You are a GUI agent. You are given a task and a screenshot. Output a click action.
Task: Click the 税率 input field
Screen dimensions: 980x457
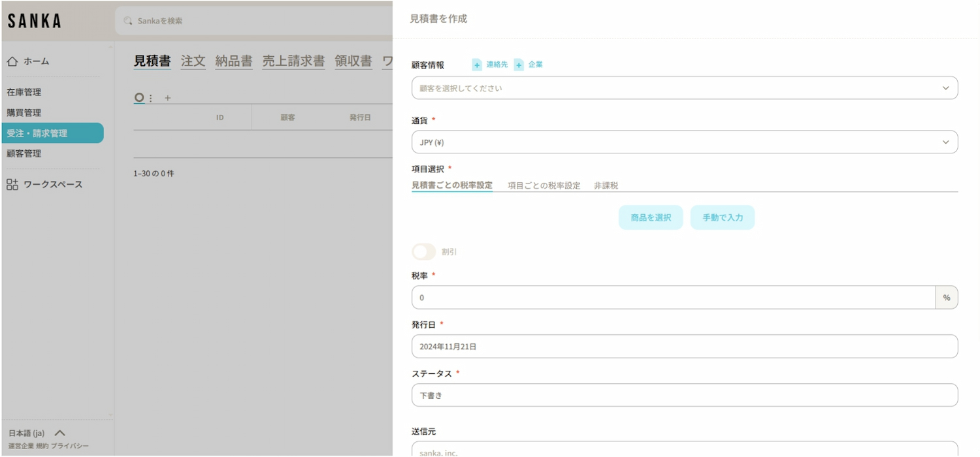[x=673, y=298]
